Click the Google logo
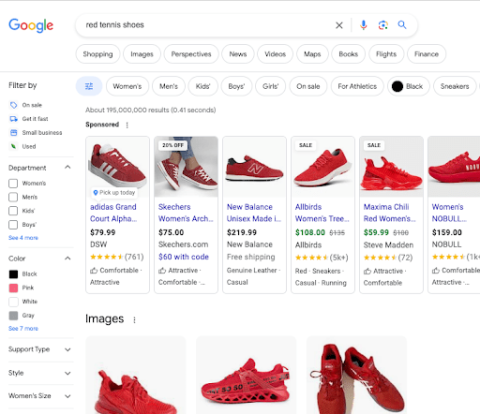Image resolution: width=480 pixels, height=414 pixels. [31, 25]
